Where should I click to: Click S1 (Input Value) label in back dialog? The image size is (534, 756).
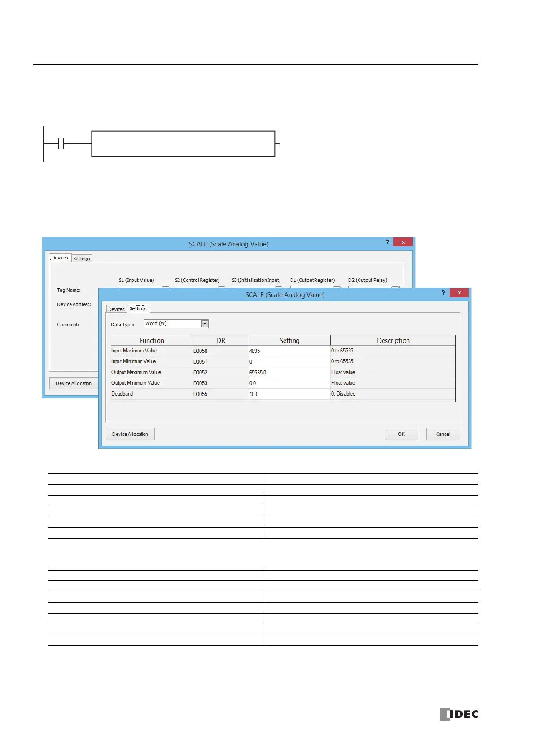[x=136, y=280]
